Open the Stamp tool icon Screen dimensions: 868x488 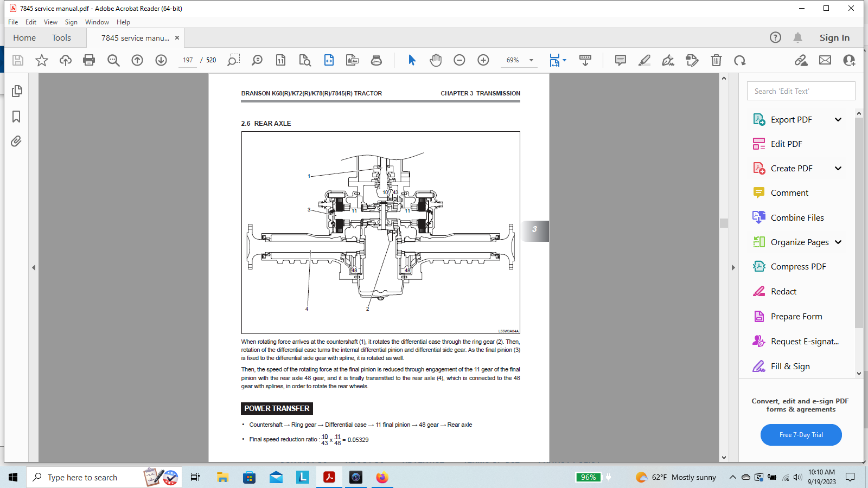[x=376, y=60]
